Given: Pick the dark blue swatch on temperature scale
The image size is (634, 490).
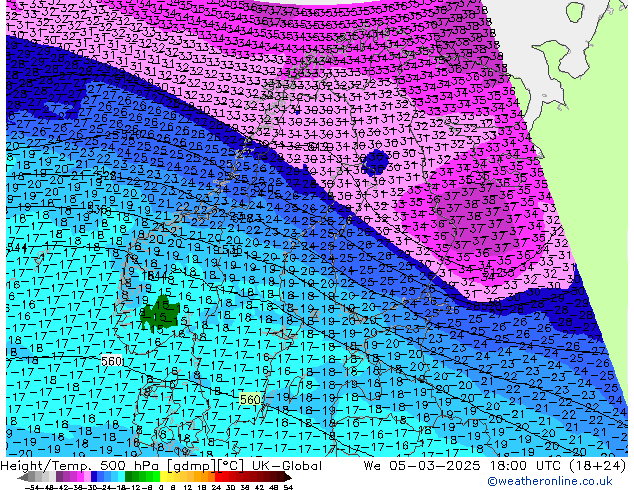Looking at the screenshot, I should click(x=94, y=477).
